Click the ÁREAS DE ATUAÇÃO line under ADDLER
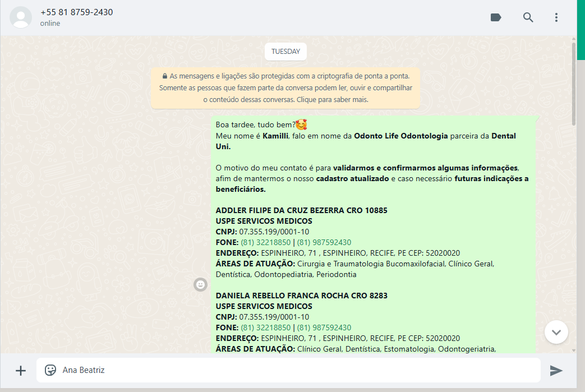Viewport: 585px width, 392px height. coord(355,269)
